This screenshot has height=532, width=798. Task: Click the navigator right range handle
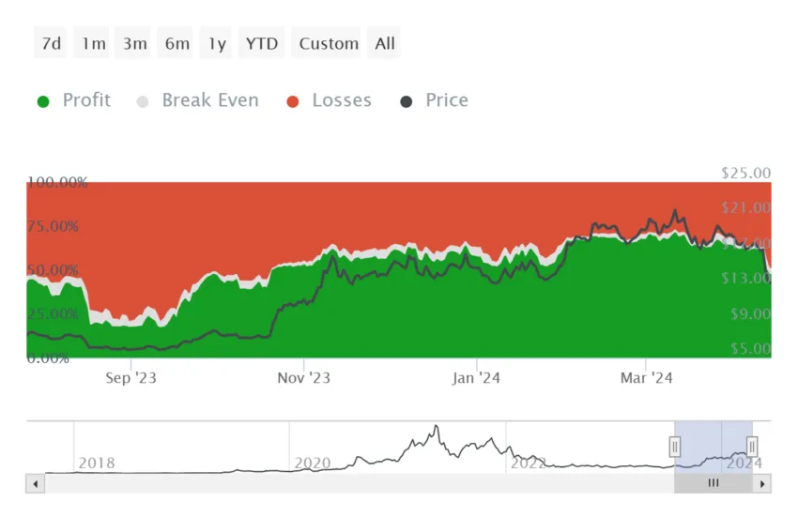tap(752, 447)
